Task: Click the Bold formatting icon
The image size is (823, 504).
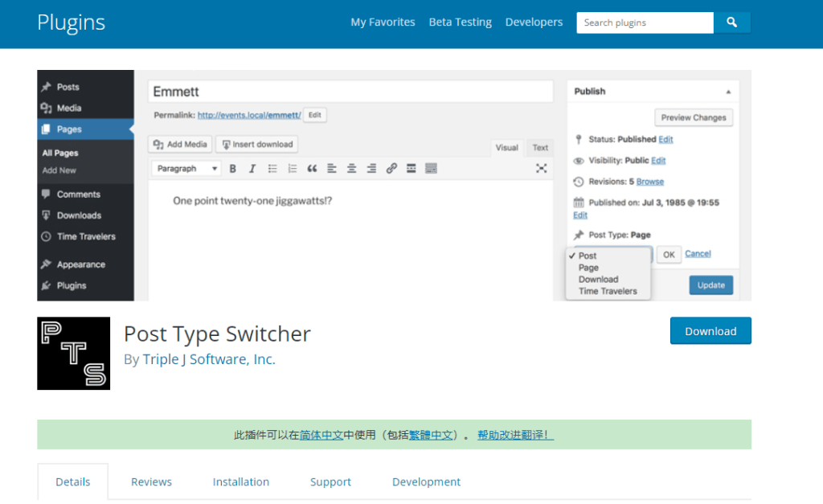Action: 232,169
